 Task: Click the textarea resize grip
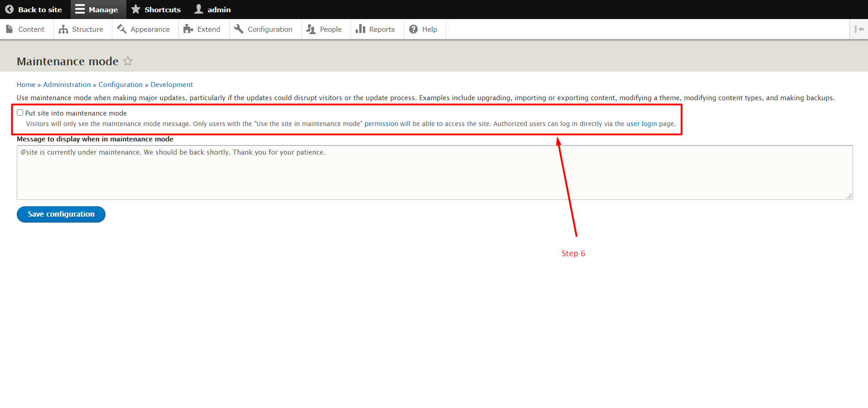point(849,196)
